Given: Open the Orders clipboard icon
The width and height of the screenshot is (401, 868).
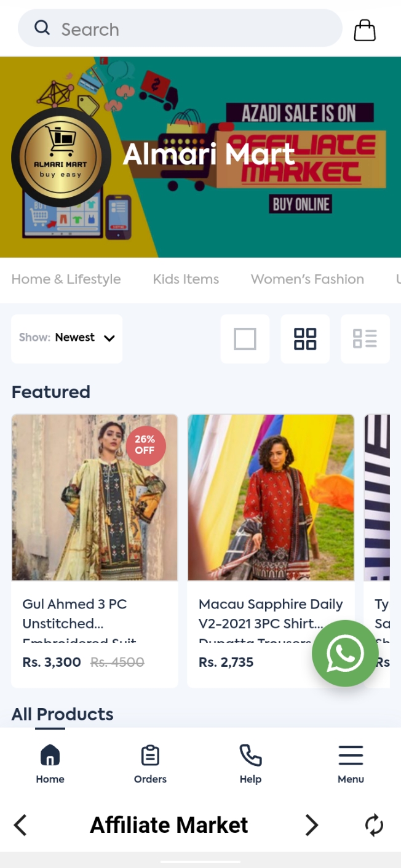Looking at the screenshot, I should 150,756.
